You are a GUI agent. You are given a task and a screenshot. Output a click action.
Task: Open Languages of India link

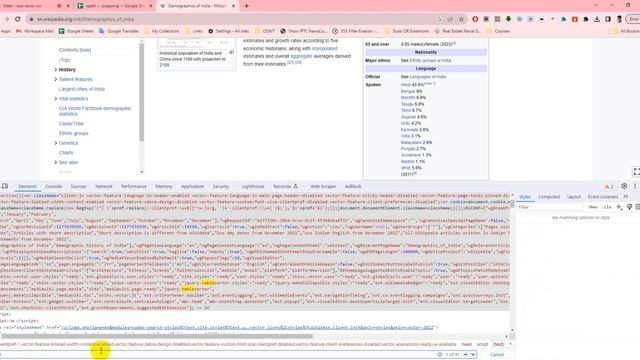click(x=428, y=77)
